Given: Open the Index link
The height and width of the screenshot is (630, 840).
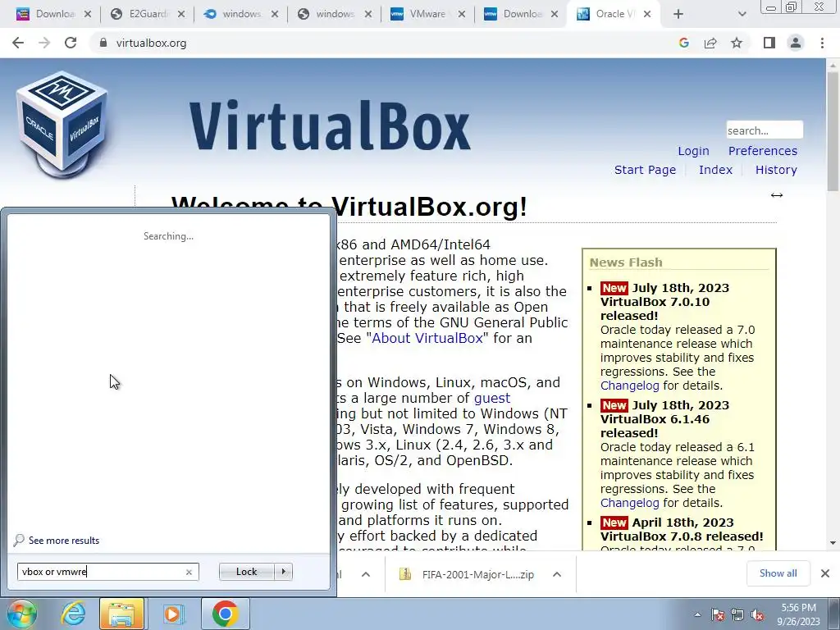Looking at the screenshot, I should 715,170.
